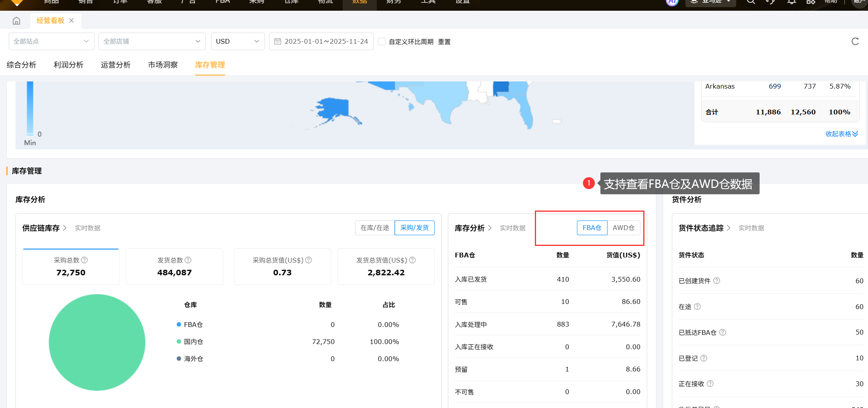Open the USD currency dropdown
The image size is (868, 408).
point(237,41)
